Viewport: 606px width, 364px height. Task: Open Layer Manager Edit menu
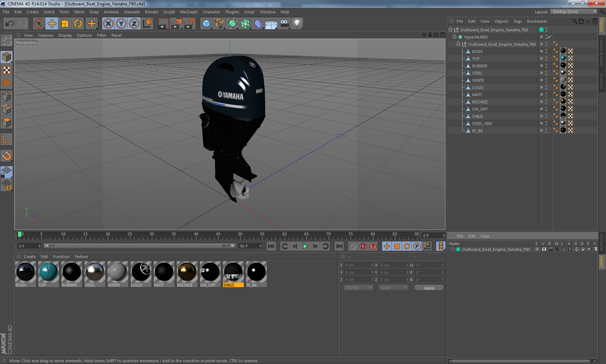471,236
